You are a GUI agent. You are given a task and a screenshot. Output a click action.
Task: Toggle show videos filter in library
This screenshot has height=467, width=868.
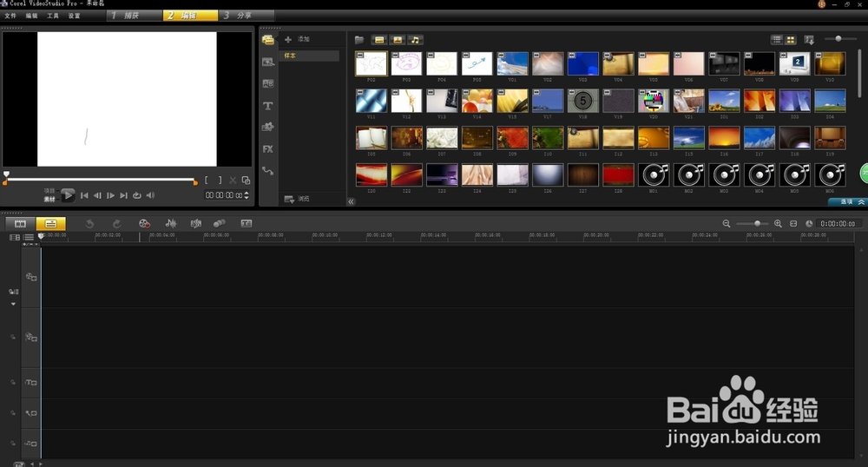(x=379, y=40)
